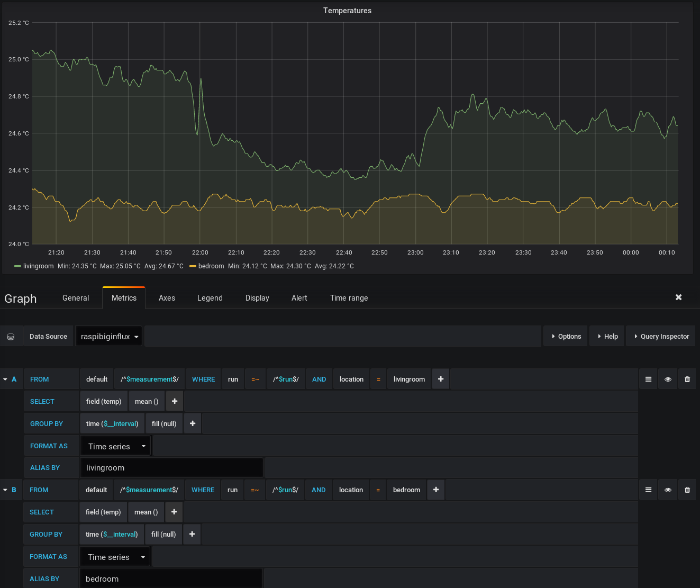Open raspibiginflux data source dropdown
This screenshot has height=588, width=700.
[109, 336]
